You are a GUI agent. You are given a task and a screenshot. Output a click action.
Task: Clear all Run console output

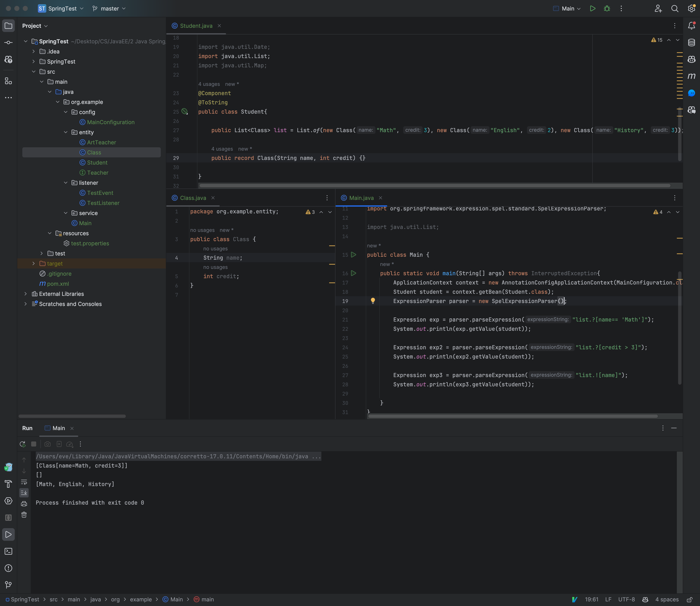(24, 515)
